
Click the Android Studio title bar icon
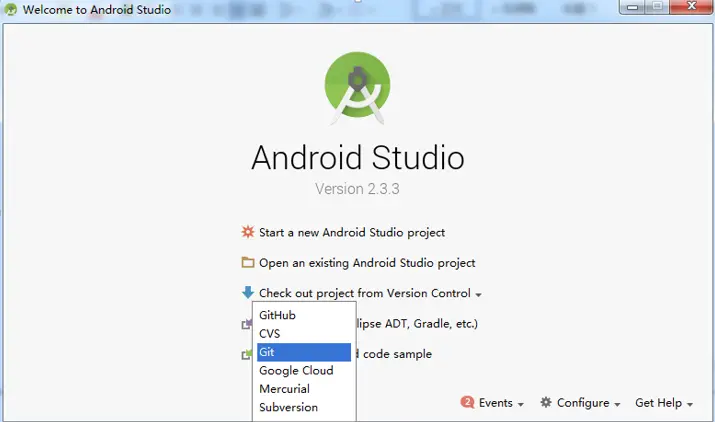pyautogui.click(x=10, y=9)
